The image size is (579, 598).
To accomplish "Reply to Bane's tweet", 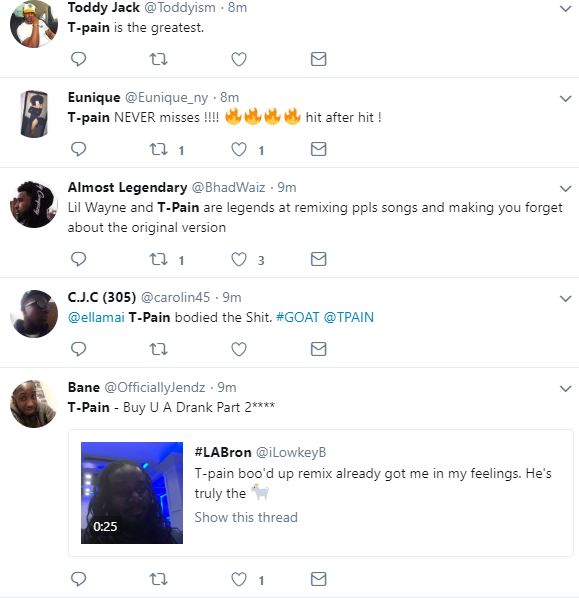I will (79, 579).
